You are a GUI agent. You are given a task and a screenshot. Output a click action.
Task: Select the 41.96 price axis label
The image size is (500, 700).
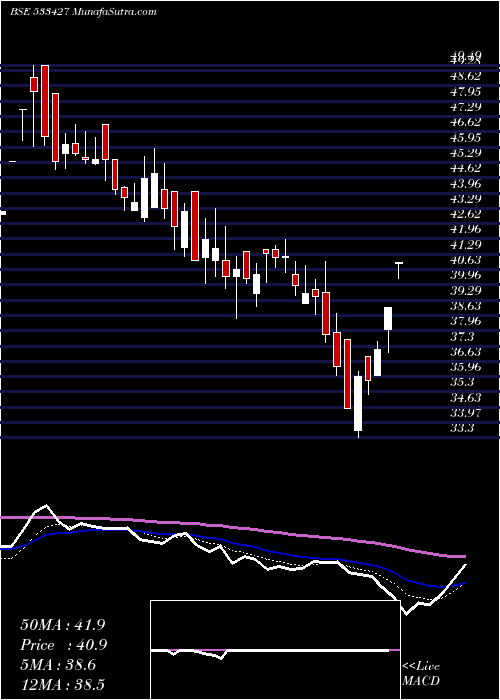466,229
